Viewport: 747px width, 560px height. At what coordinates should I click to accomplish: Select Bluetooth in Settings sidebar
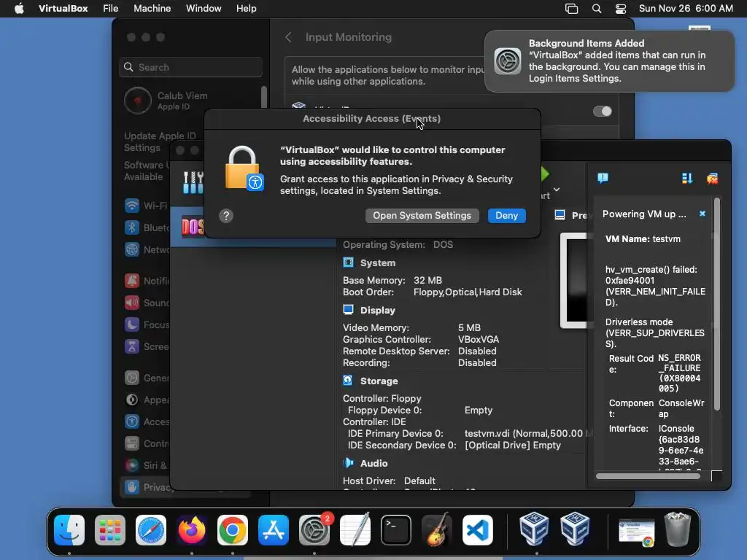146,227
